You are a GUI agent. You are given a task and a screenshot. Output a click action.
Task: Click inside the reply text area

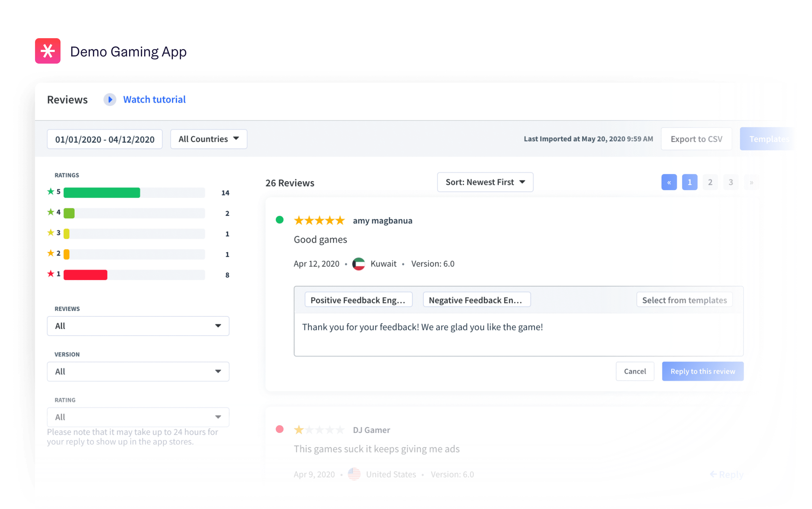[x=518, y=335]
